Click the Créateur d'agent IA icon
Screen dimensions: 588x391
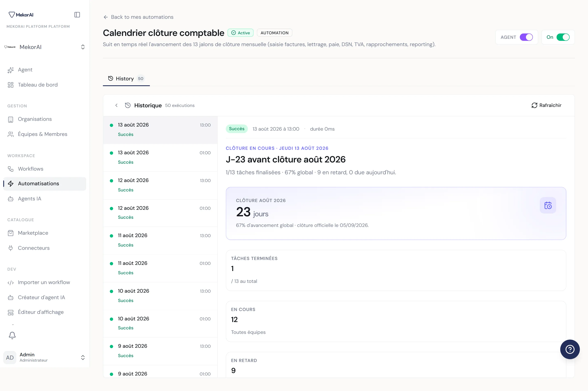coord(10,298)
